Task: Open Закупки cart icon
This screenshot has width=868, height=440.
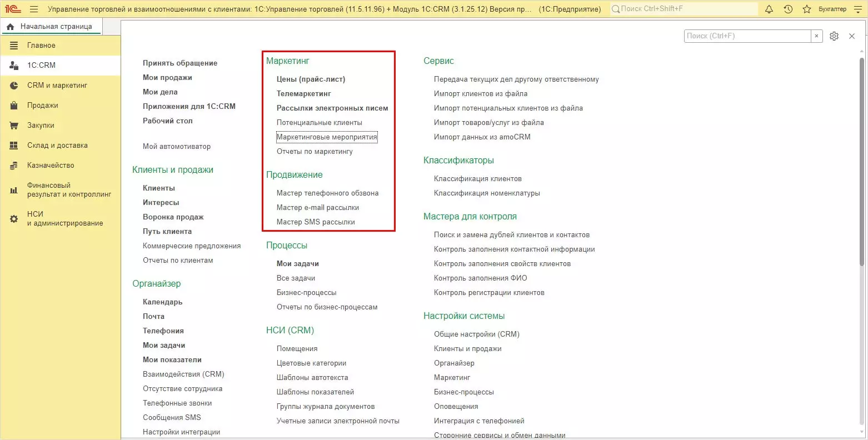Action: [14, 126]
